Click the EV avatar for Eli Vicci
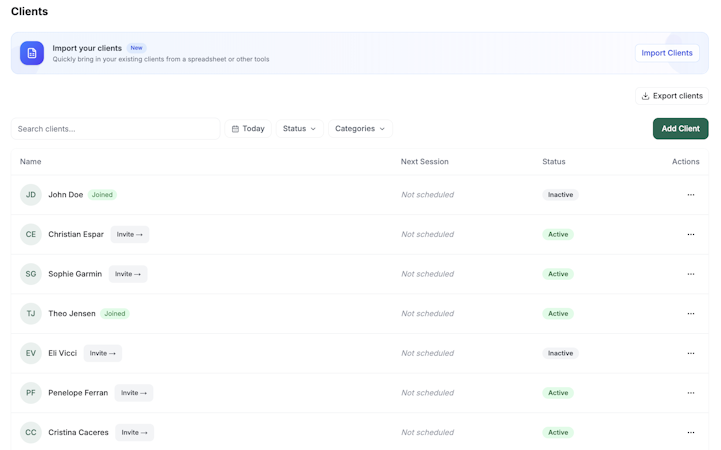Screen dimensions: 721x450 31,353
